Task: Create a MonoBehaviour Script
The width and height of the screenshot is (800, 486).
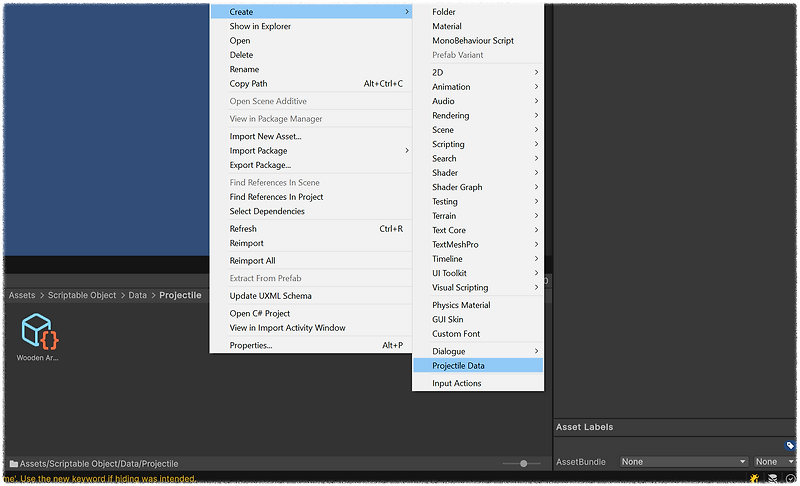Action: pyautogui.click(x=478, y=40)
